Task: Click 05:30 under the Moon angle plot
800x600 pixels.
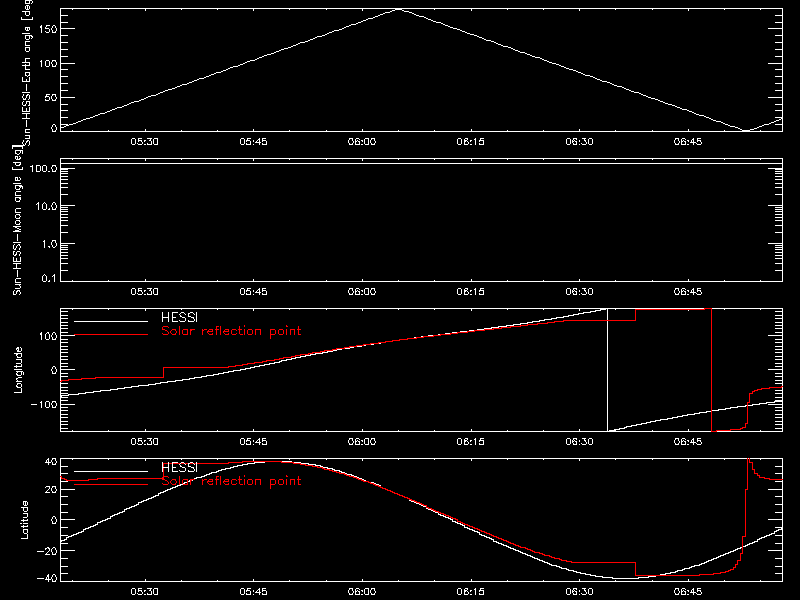Action: [x=144, y=291]
